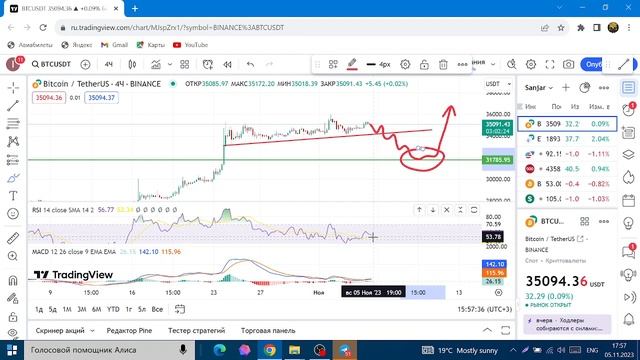The image size is (640, 360).
Task: Open Редактор Pine tab
Action: (x=129, y=331)
